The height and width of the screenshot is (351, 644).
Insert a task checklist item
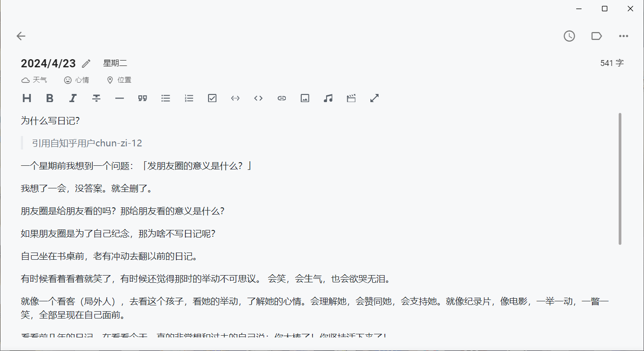pyautogui.click(x=212, y=98)
